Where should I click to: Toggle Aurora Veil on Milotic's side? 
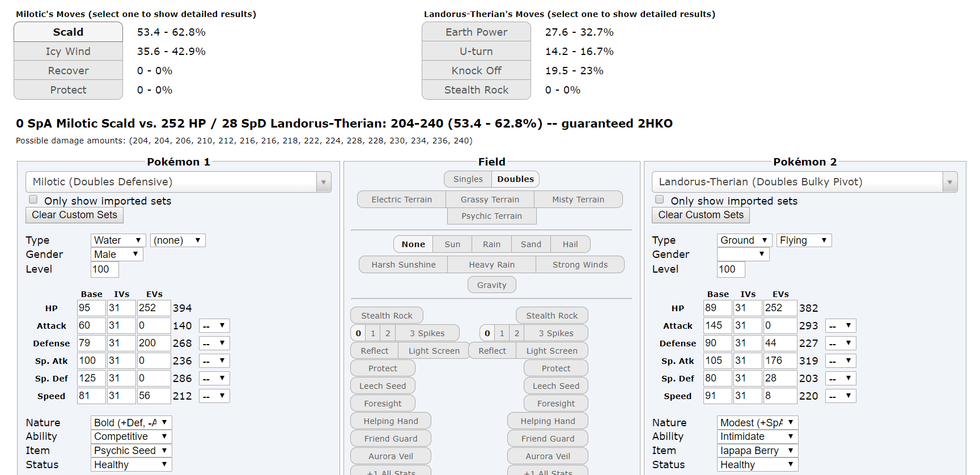[x=391, y=456]
